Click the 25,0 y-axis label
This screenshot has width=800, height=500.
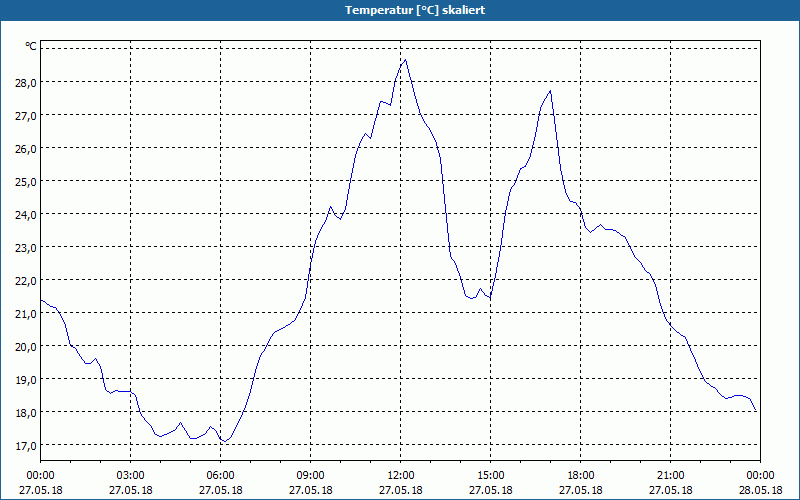click(26, 182)
